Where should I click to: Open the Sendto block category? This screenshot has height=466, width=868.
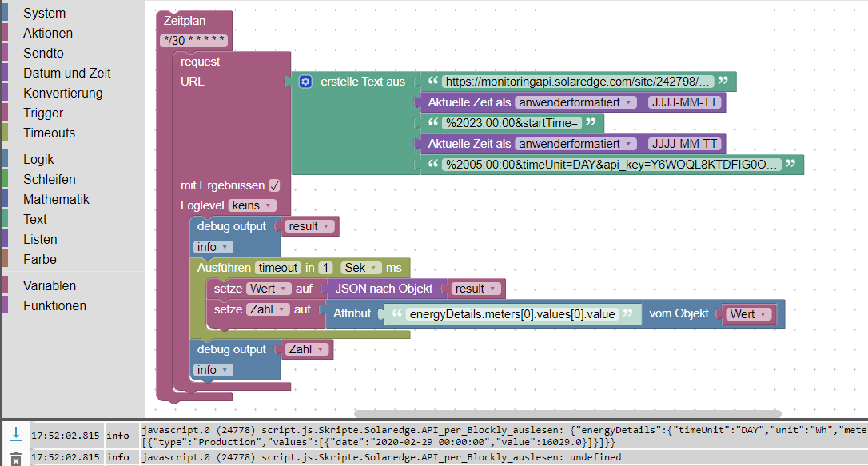pyautogui.click(x=43, y=53)
